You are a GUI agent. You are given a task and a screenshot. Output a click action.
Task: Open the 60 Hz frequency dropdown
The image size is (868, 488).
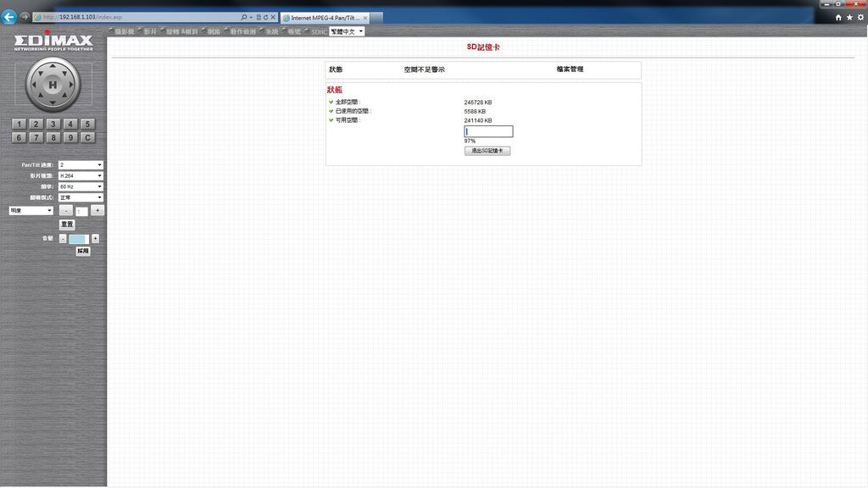pyautogui.click(x=81, y=186)
